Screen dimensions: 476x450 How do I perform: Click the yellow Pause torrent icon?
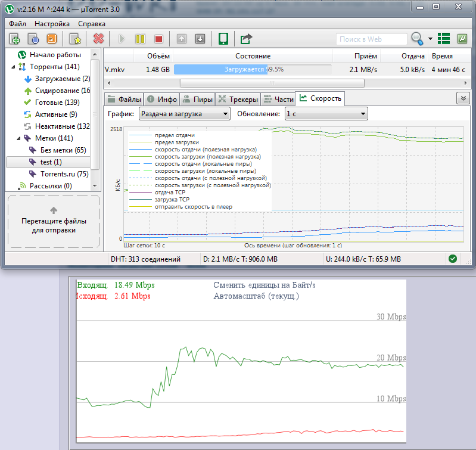140,39
